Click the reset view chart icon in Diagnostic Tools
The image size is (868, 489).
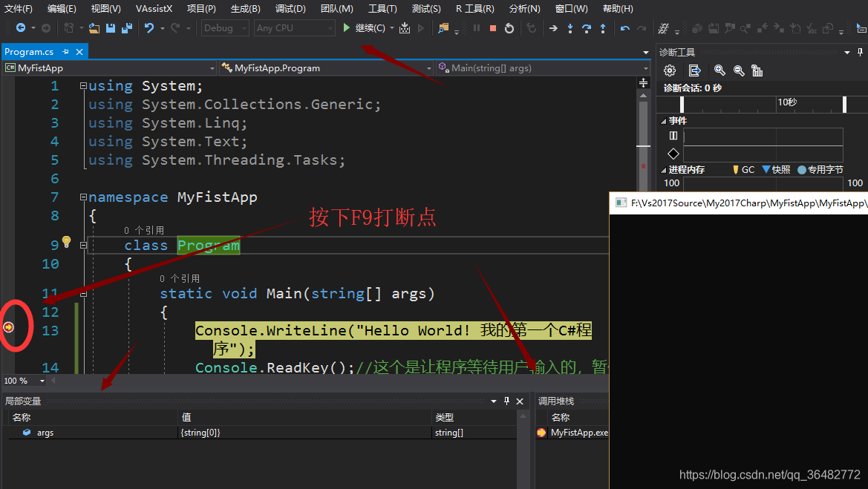click(757, 70)
